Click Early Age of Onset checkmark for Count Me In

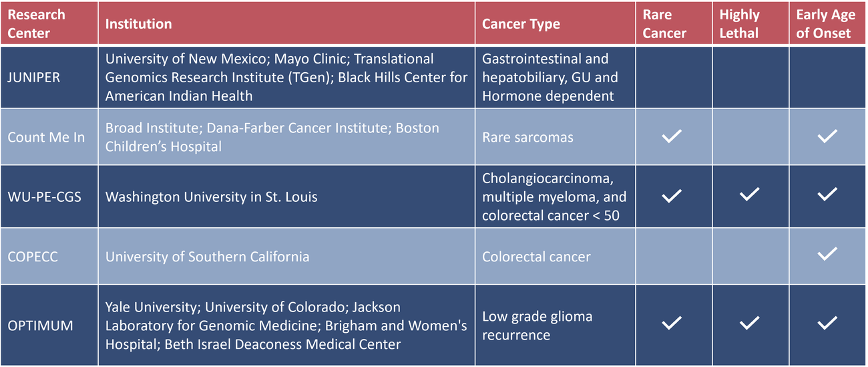tap(827, 137)
